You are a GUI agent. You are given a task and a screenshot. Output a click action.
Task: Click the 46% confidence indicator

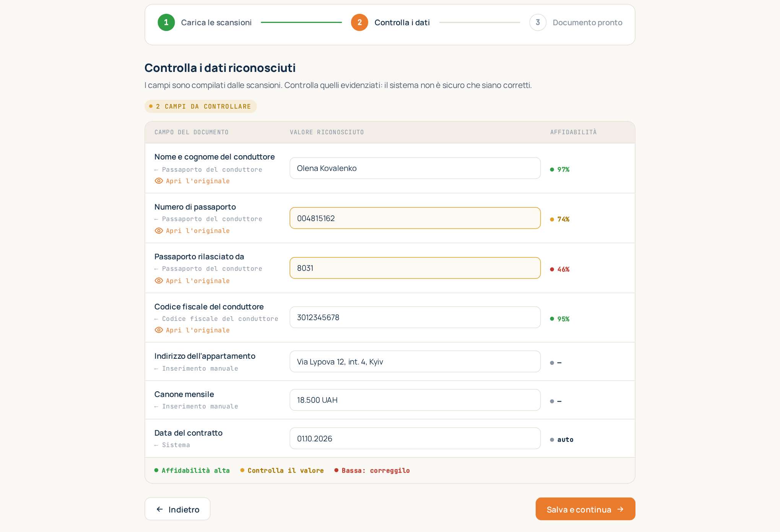pos(560,269)
